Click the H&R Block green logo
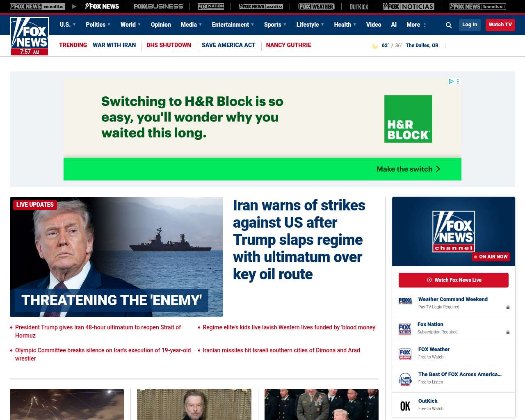 (408, 119)
